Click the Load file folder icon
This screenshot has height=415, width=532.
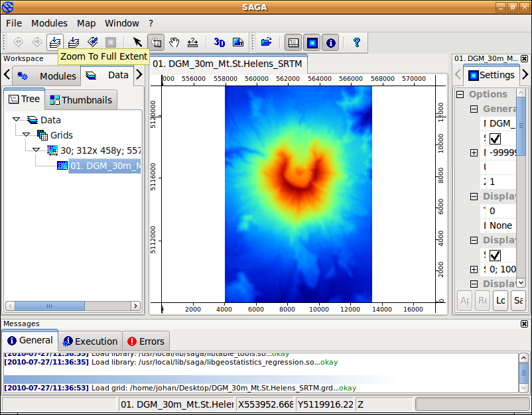click(x=266, y=42)
